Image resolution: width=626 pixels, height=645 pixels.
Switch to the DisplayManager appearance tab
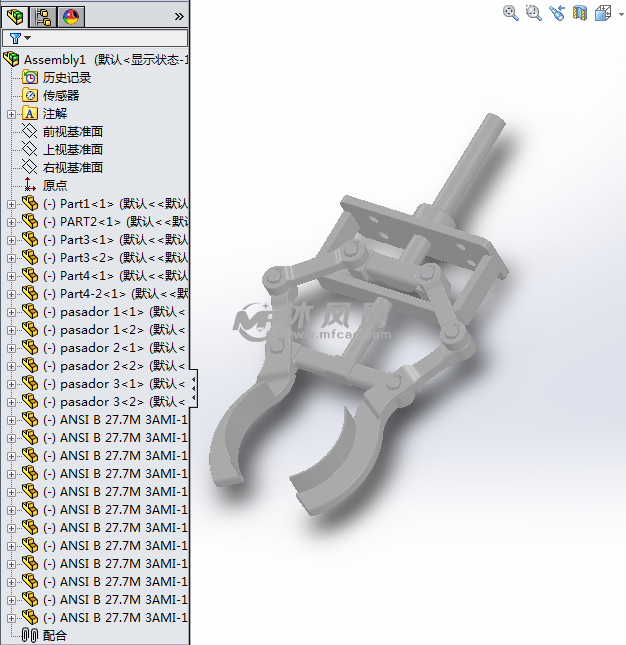(71, 17)
